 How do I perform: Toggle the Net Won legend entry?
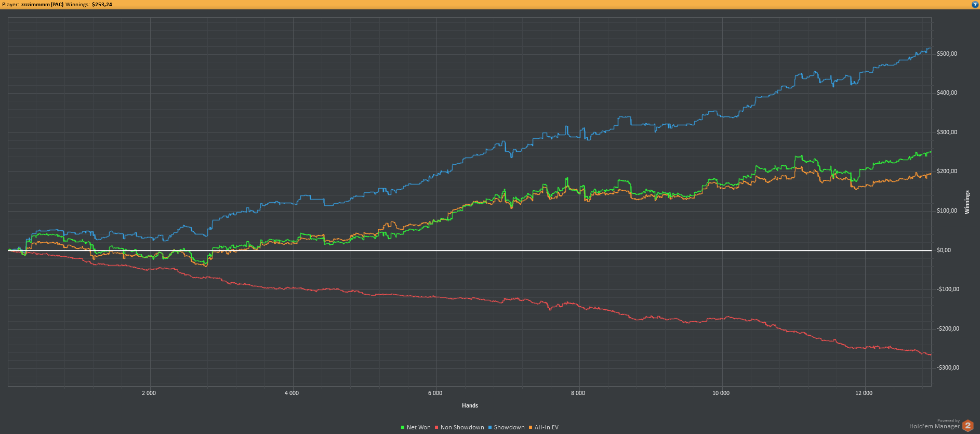416,427
